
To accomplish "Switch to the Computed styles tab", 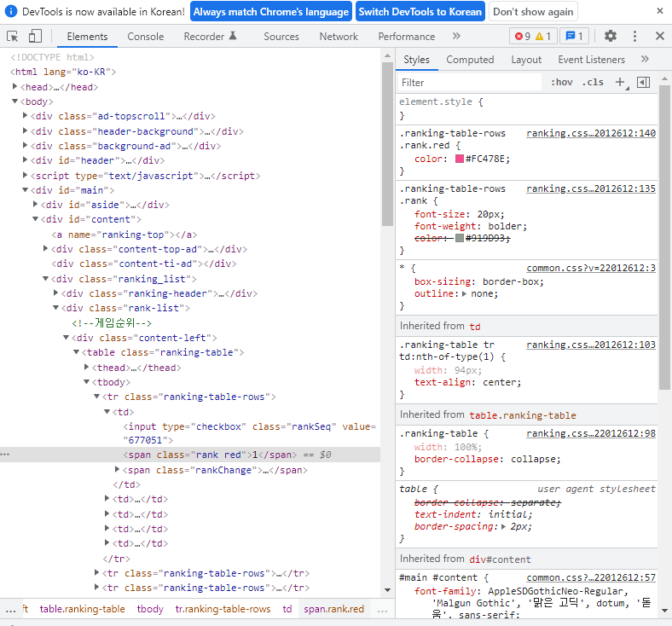I will (x=470, y=60).
